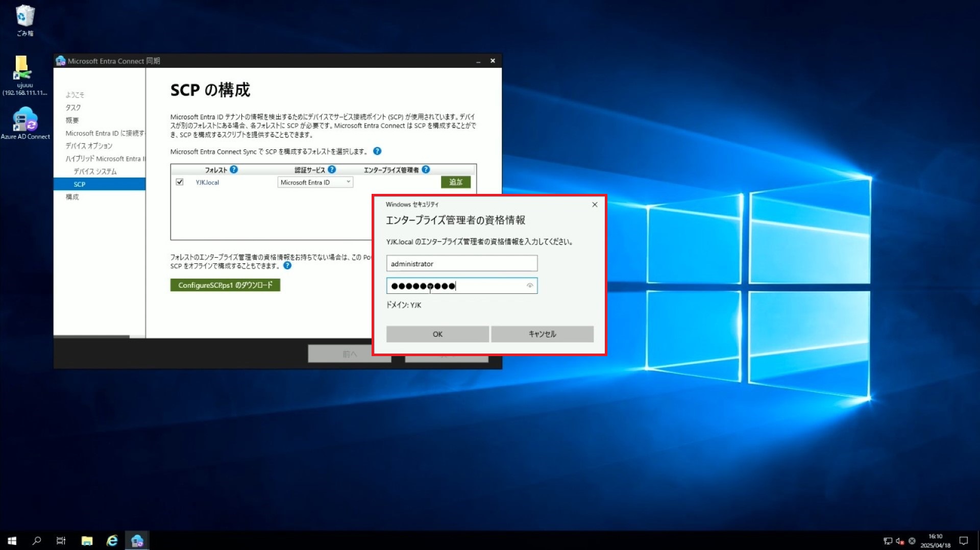Download ConfigureSCP.ps1 script button
This screenshot has width=980, height=550.
click(225, 285)
